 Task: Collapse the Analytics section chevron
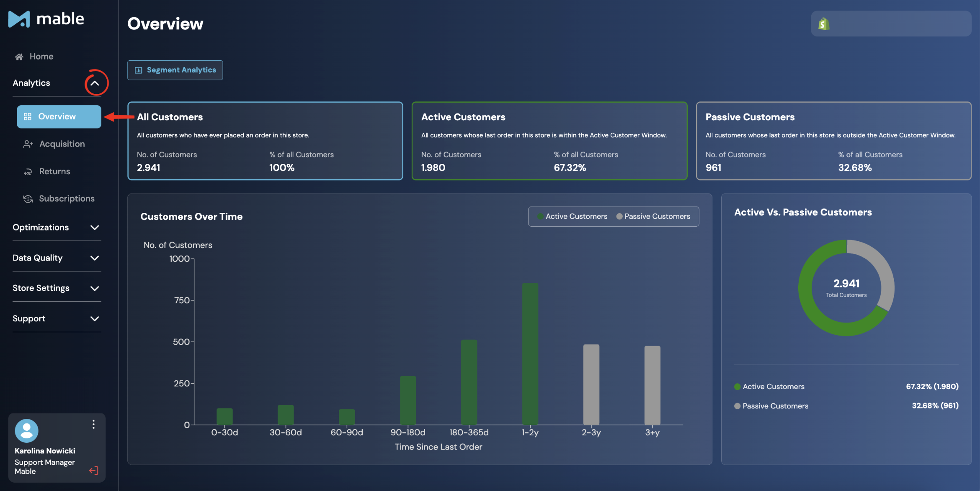95,83
